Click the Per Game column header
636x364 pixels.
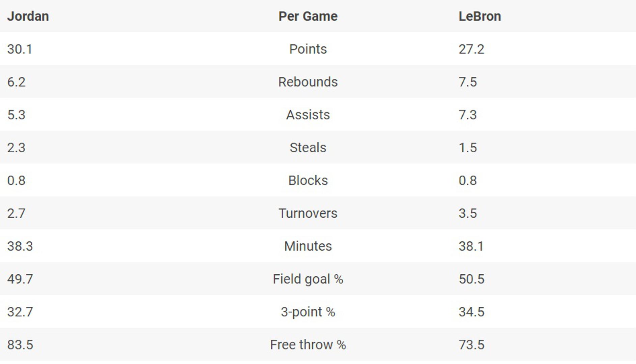(x=308, y=16)
